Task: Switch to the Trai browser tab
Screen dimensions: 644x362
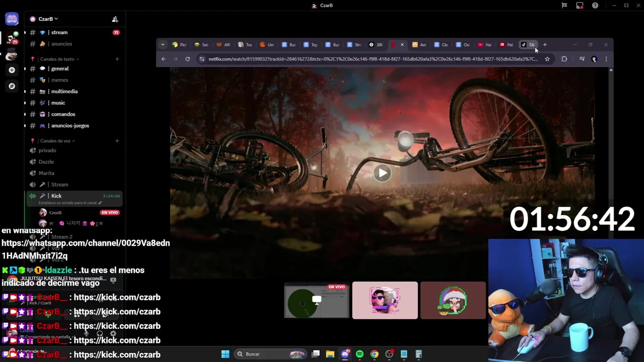Action: 245,45
